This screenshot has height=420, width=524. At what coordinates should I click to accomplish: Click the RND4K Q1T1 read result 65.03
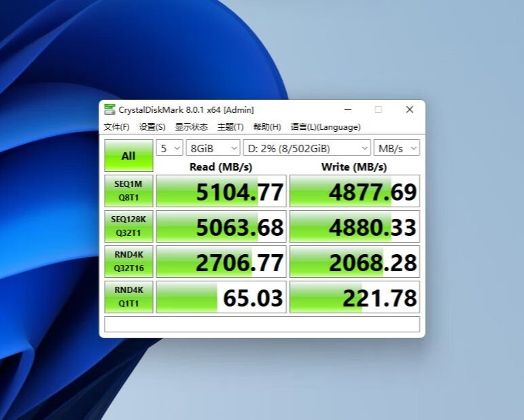[x=222, y=297]
